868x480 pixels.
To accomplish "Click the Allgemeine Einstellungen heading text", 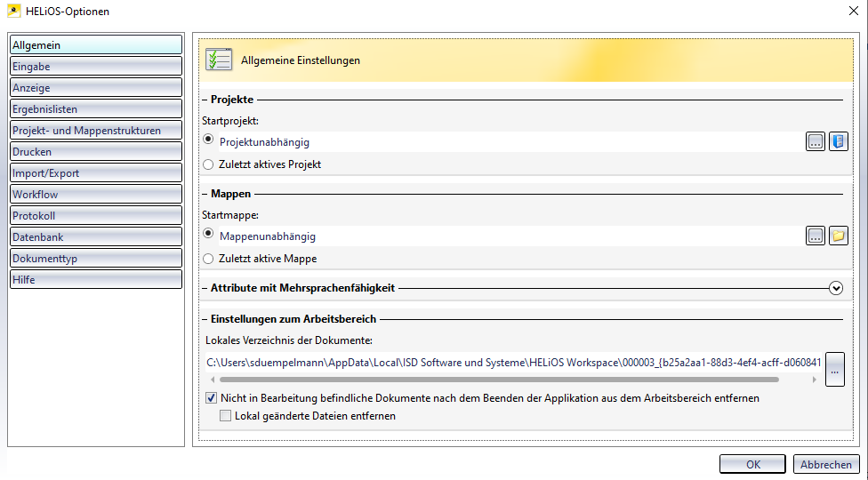I will [x=301, y=60].
